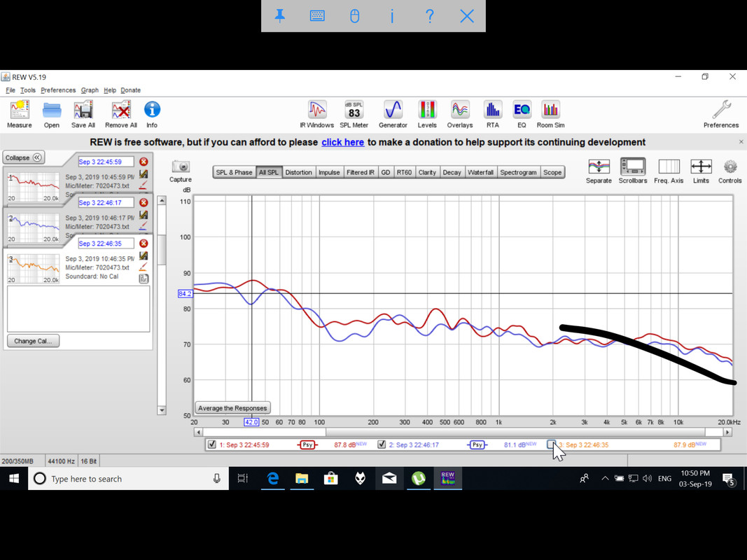This screenshot has width=747, height=560.
Task: Change trace colour of measurement 22:46:17
Action: pyautogui.click(x=144, y=225)
